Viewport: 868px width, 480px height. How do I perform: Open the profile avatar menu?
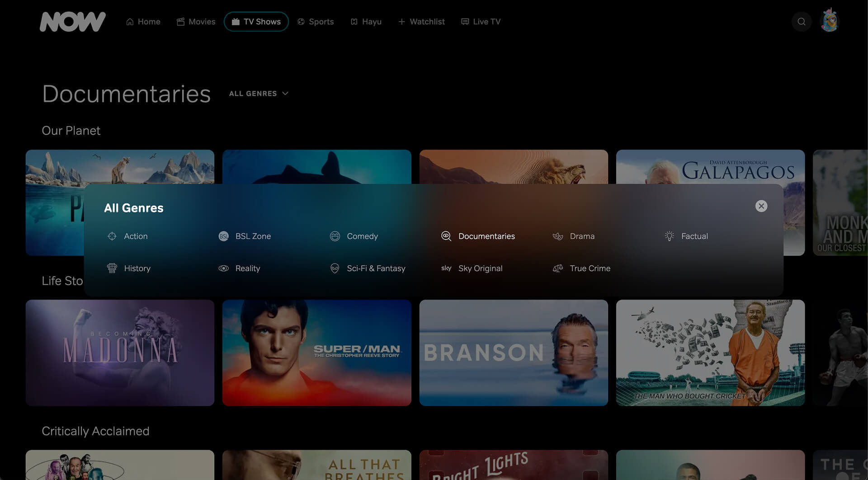pos(830,21)
